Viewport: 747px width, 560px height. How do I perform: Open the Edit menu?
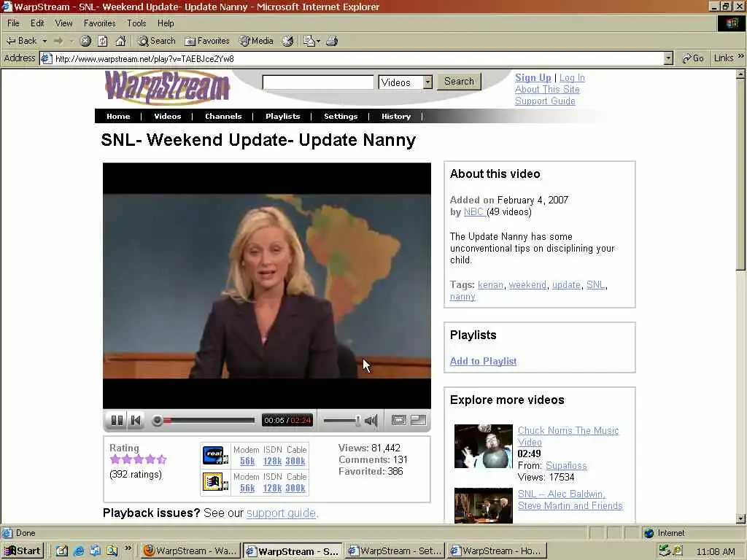37,23
